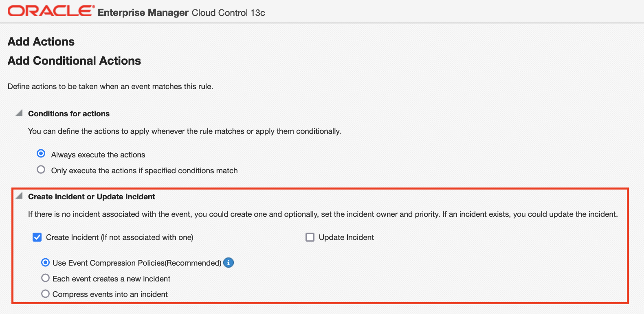644x314 pixels.
Task: Click the Create Incident or Update Incident title
Action: tap(92, 196)
